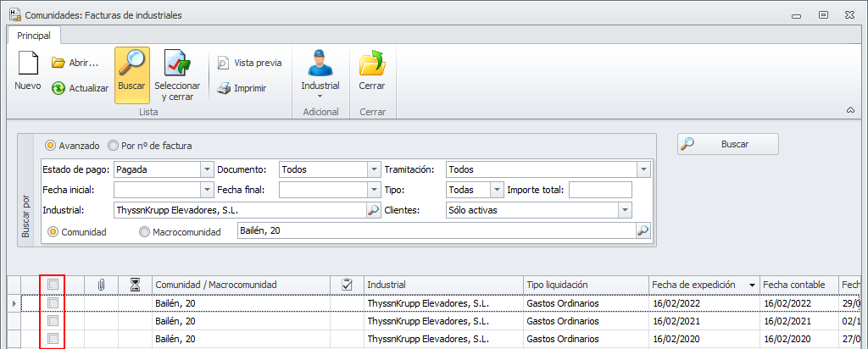
Task: Expand the Clientes dropdown
Action: [x=625, y=210]
